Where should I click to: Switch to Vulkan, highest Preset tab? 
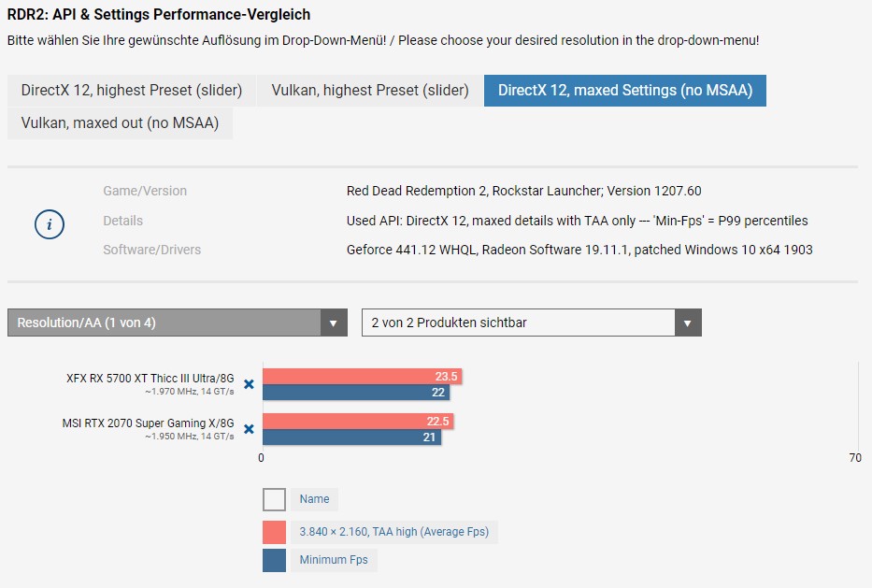click(370, 91)
